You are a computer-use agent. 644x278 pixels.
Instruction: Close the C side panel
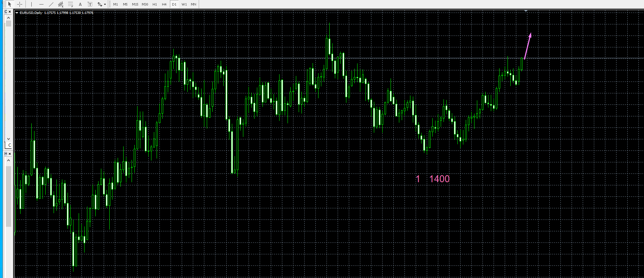point(10,12)
